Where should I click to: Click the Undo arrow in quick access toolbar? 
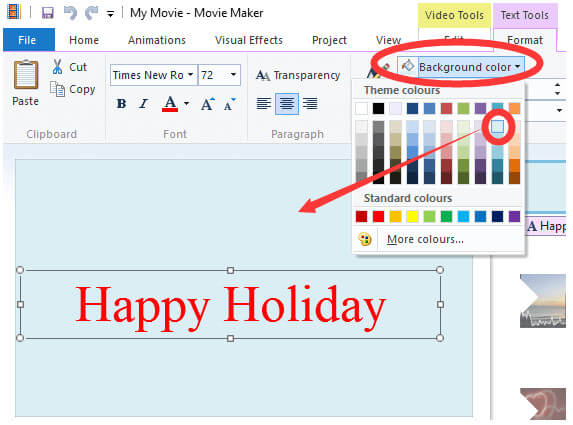70,14
